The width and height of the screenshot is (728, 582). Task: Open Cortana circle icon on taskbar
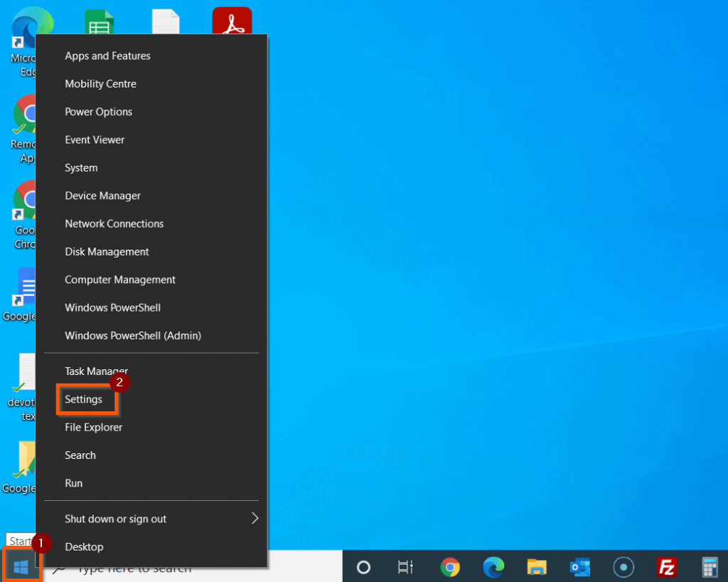click(363, 567)
